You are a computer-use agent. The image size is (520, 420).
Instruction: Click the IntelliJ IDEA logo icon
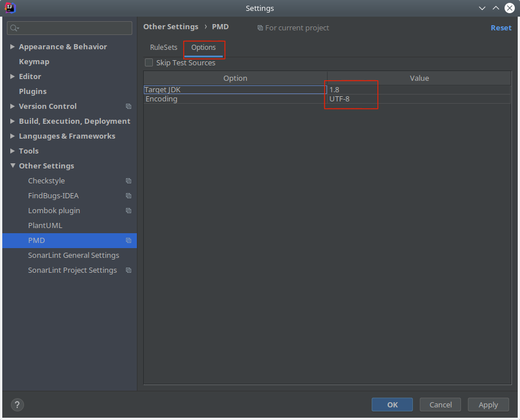tap(10, 8)
